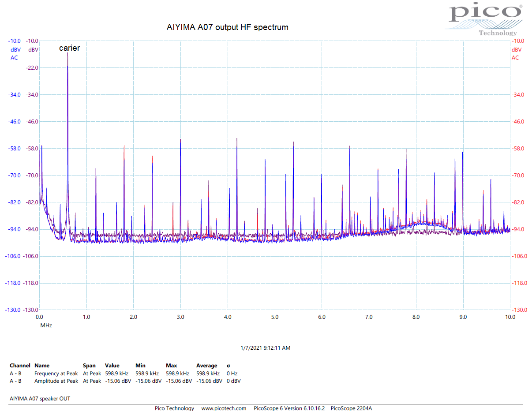Click the "MHz" frequency unit label

coord(46,325)
